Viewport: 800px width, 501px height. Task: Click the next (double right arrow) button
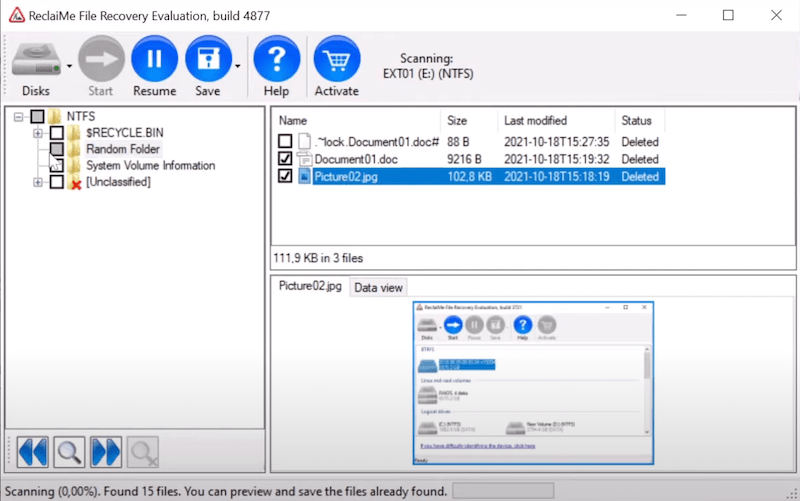[x=106, y=452]
